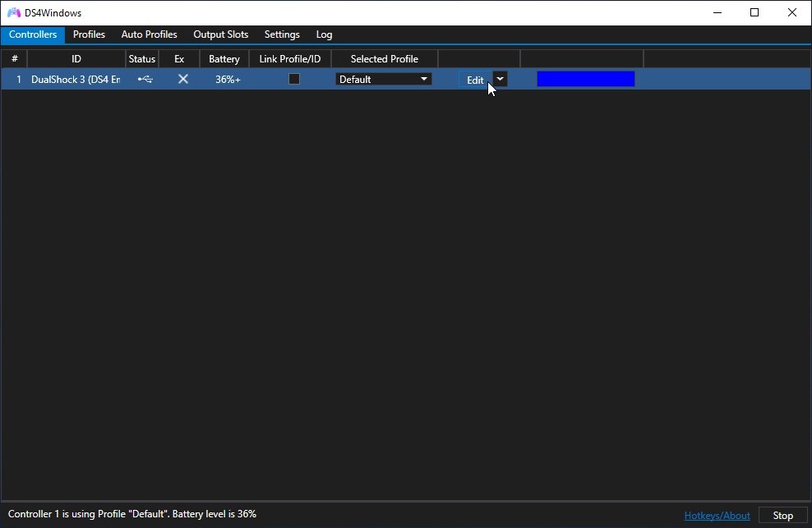Click the Link Profile/ID column header

coord(290,59)
